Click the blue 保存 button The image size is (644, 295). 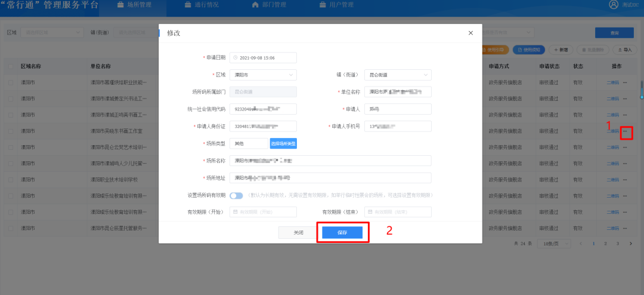342,233
